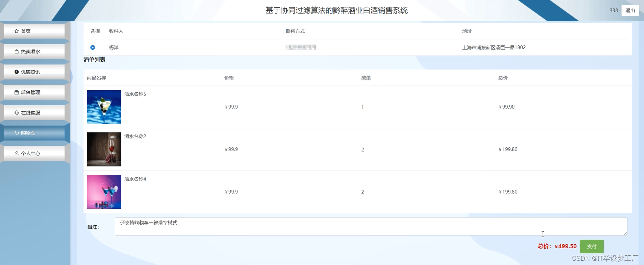Viewport: 644px width, 265px height.
Task: Click the bag icon beside 热卖酒水
Action: [16, 51]
